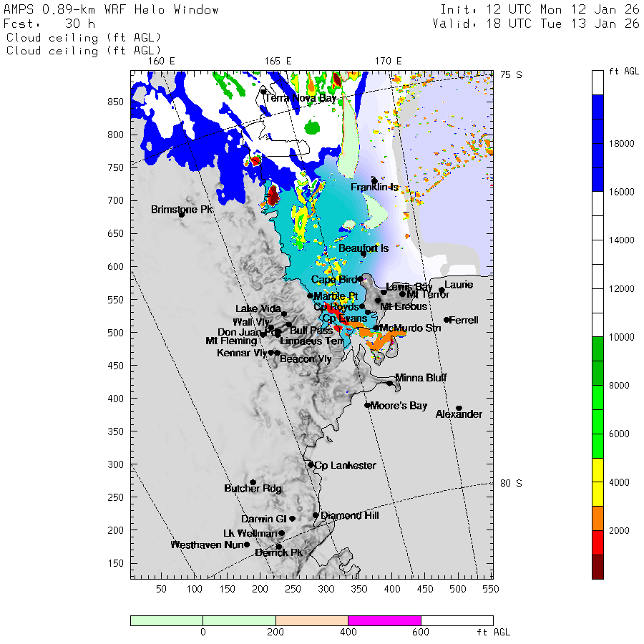Click the Fcst 30 h text
Image resolution: width=644 pixels, height=644 pixels.
coord(49,24)
